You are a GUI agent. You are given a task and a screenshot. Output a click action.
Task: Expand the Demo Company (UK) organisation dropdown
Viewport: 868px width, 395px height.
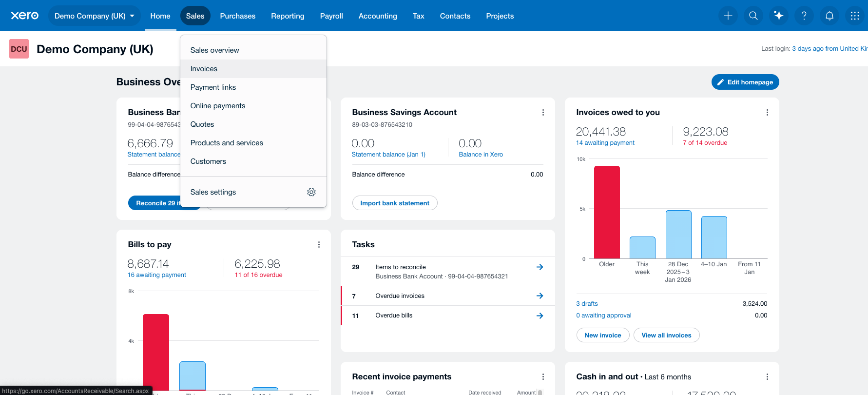95,16
